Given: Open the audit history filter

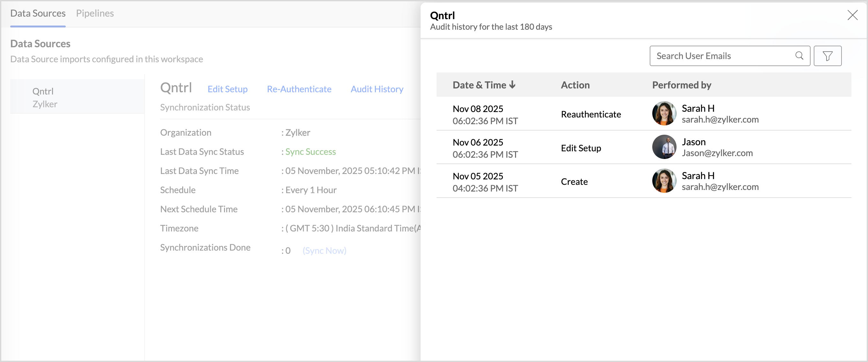Looking at the screenshot, I should click(x=827, y=56).
